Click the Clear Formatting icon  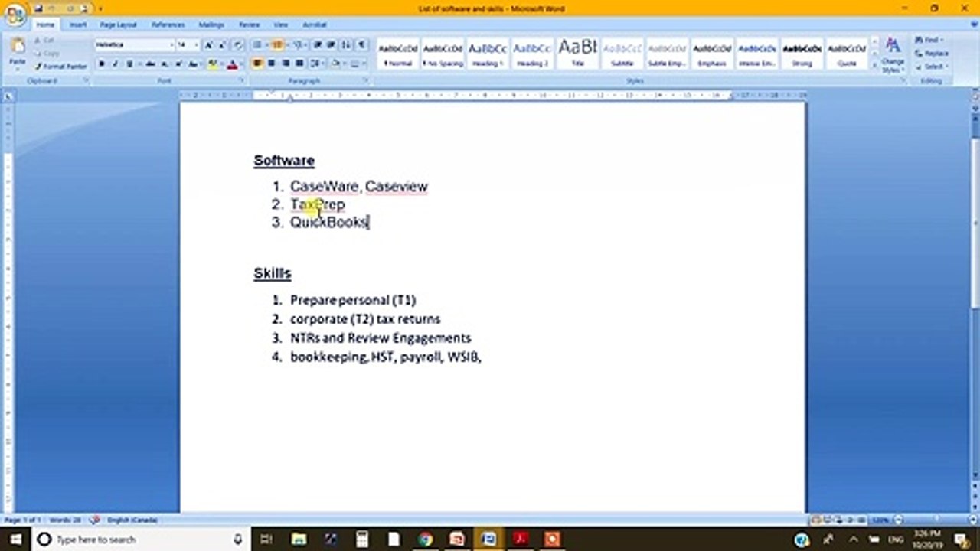tap(238, 44)
